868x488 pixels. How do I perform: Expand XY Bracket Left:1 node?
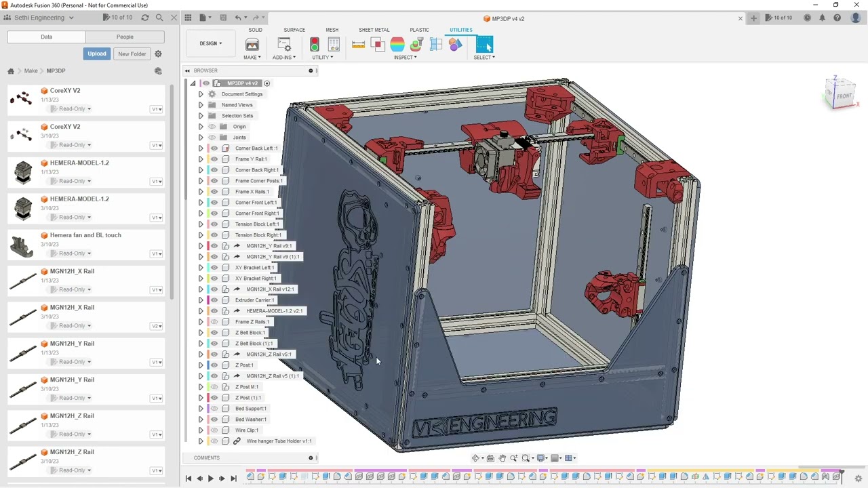(x=201, y=268)
